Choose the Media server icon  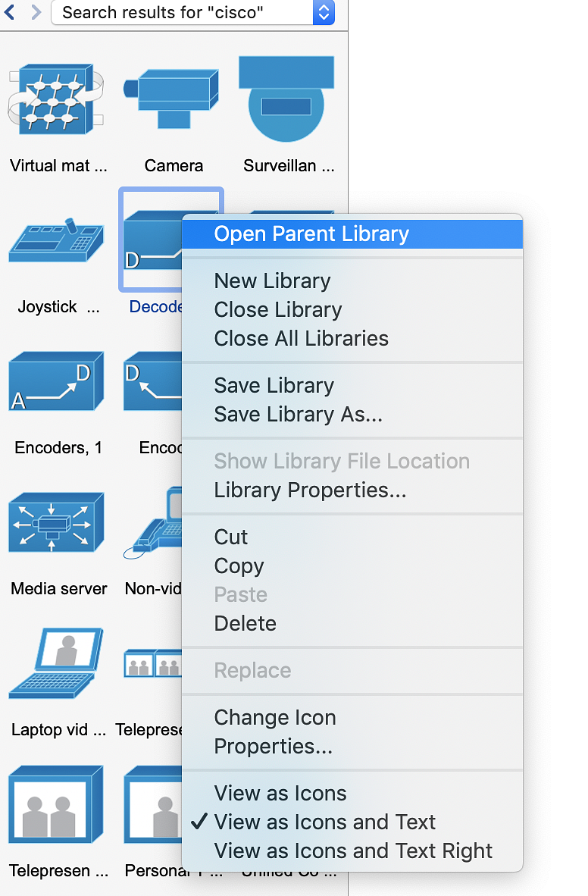(x=56, y=523)
